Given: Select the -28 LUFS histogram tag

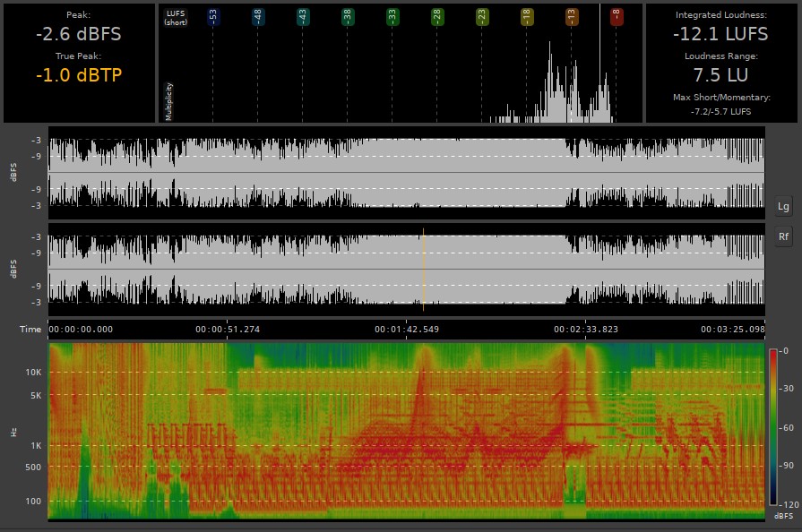Looking at the screenshot, I should coord(436,16).
